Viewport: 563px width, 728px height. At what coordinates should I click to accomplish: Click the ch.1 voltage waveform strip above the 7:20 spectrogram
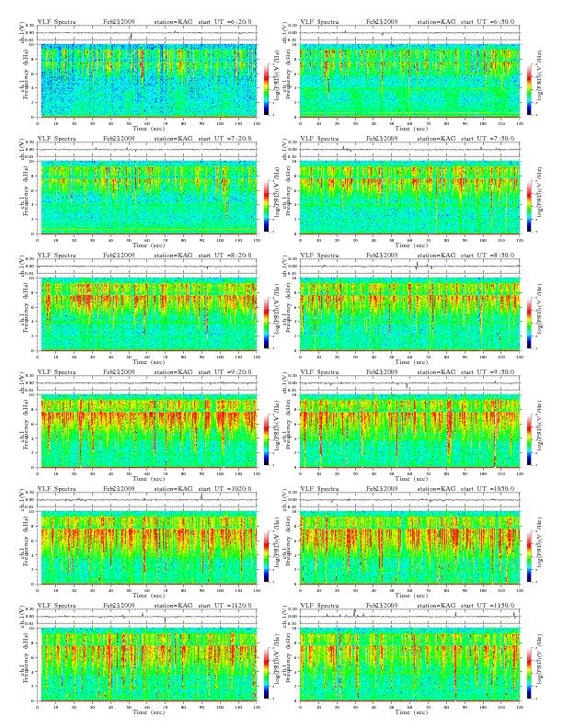(x=147, y=150)
